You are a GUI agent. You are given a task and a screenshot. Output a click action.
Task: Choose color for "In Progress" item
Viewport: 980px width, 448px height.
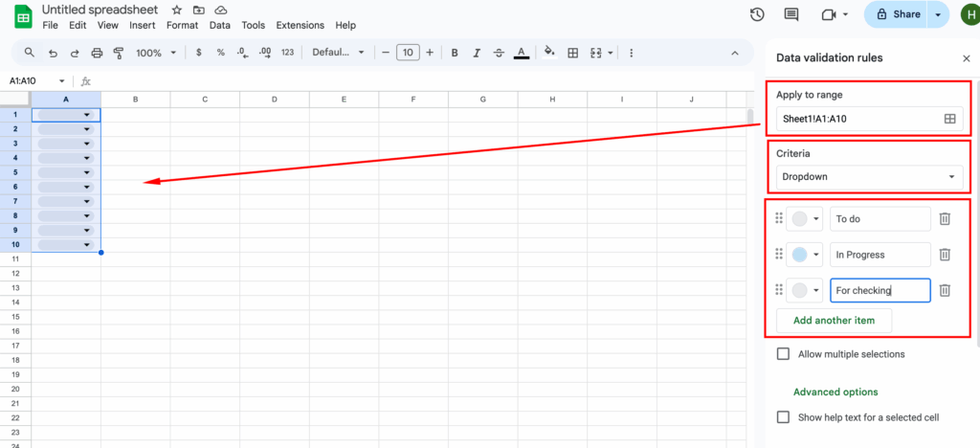pos(804,255)
